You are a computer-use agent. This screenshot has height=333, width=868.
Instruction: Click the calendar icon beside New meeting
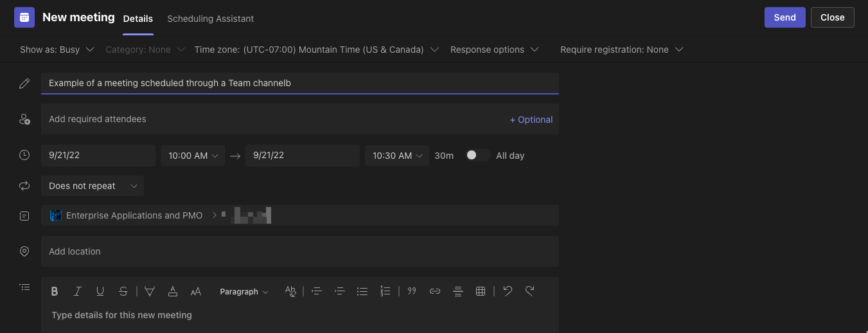point(24,17)
